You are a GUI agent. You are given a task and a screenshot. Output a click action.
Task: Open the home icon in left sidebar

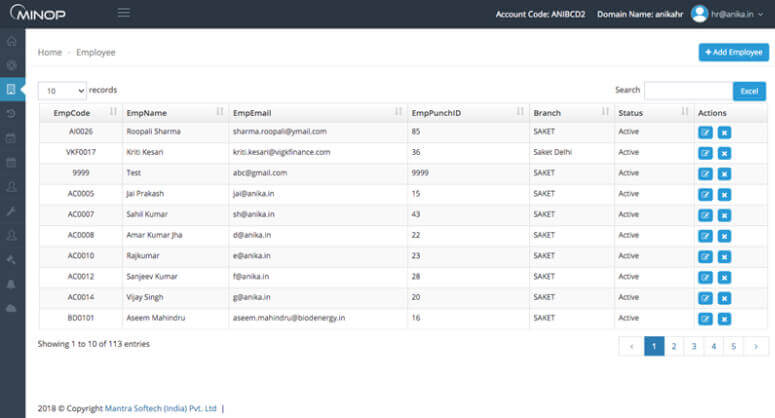click(x=12, y=42)
